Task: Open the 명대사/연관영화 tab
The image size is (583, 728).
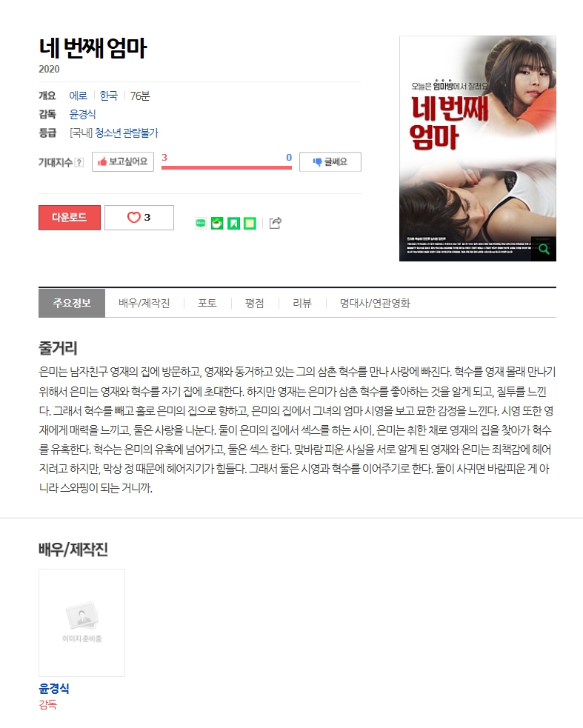Action: [375, 303]
